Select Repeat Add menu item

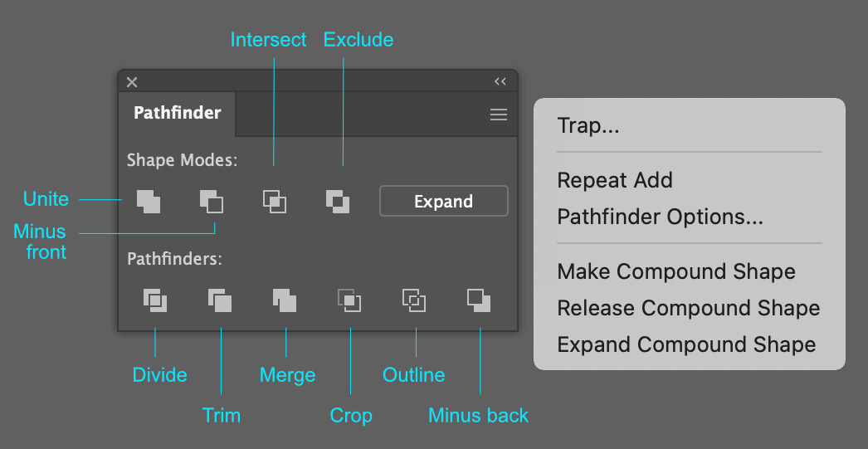tap(615, 180)
